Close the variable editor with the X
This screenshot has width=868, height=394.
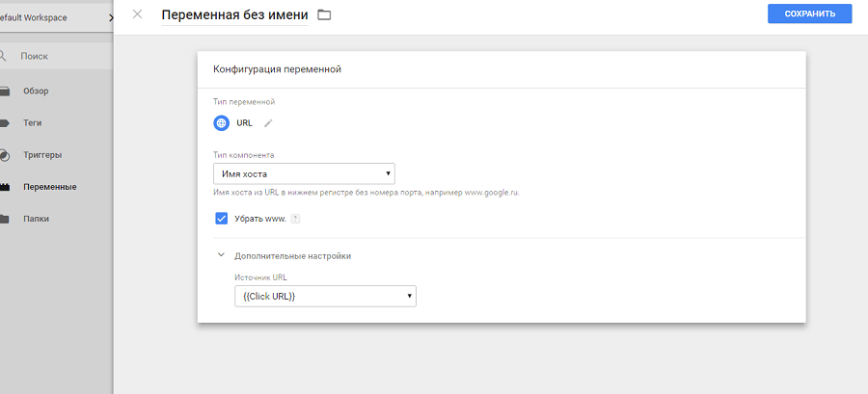tap(137, 14)
